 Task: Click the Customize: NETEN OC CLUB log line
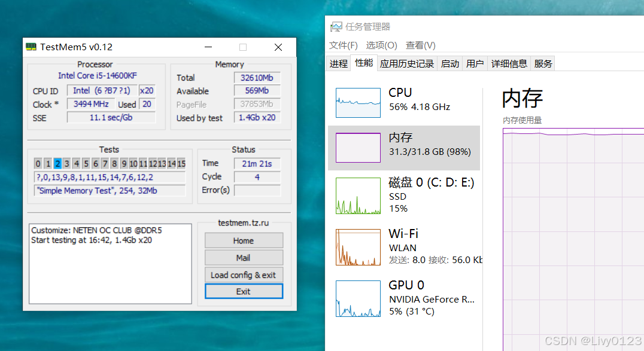(96, 230)
